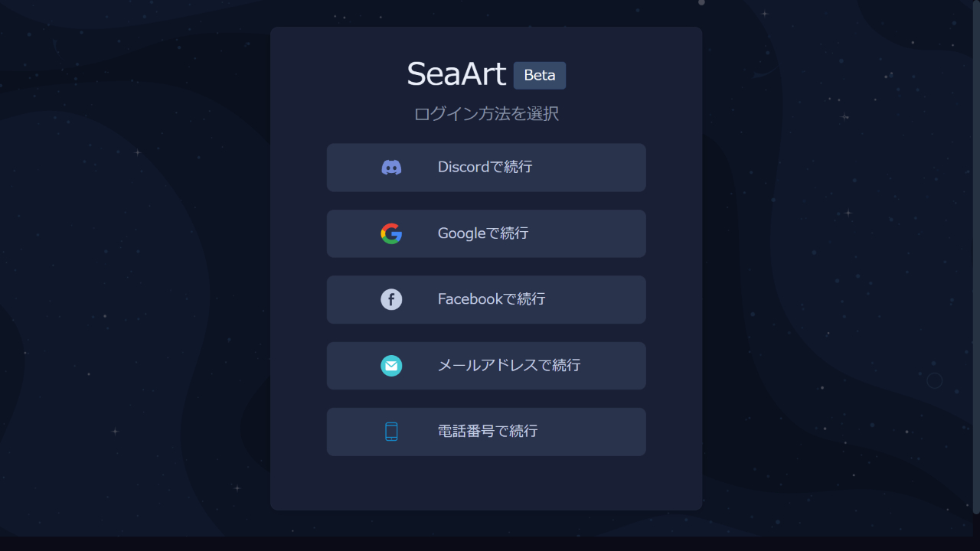Click the SeaArt logo title
Screen dimensions: 980x551
coord(456,74)
